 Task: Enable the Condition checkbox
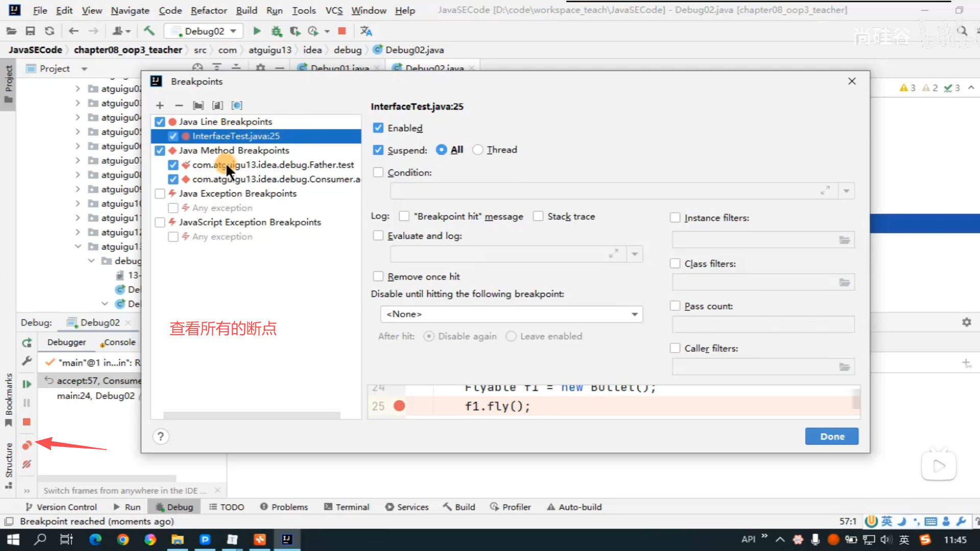point(378,172)
